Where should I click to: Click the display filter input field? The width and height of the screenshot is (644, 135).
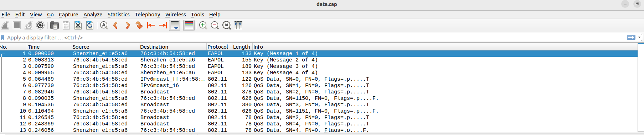[315, 37]
